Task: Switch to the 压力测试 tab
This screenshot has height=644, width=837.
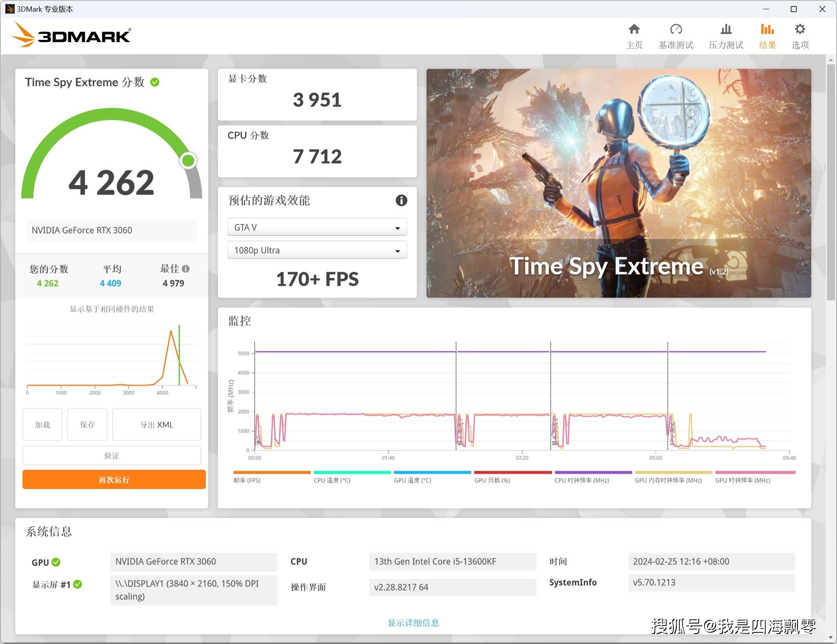Action: [x=726, y=35]
